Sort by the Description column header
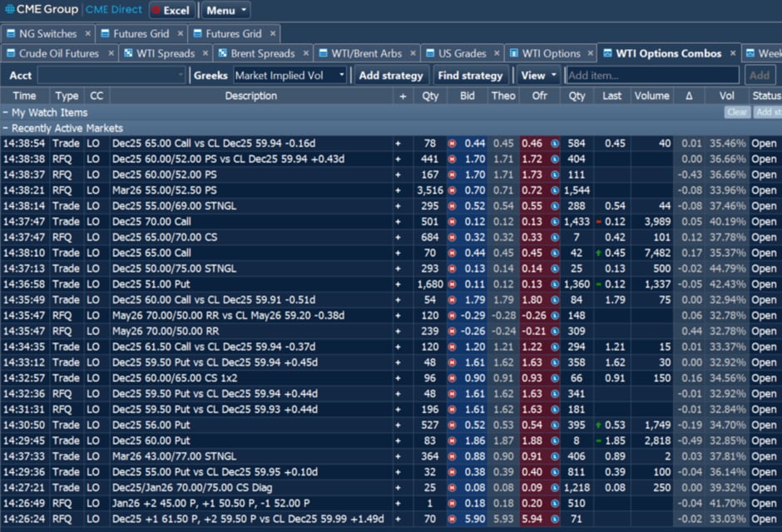The height and width of the screenshot is (532, 782). point(251,96)
